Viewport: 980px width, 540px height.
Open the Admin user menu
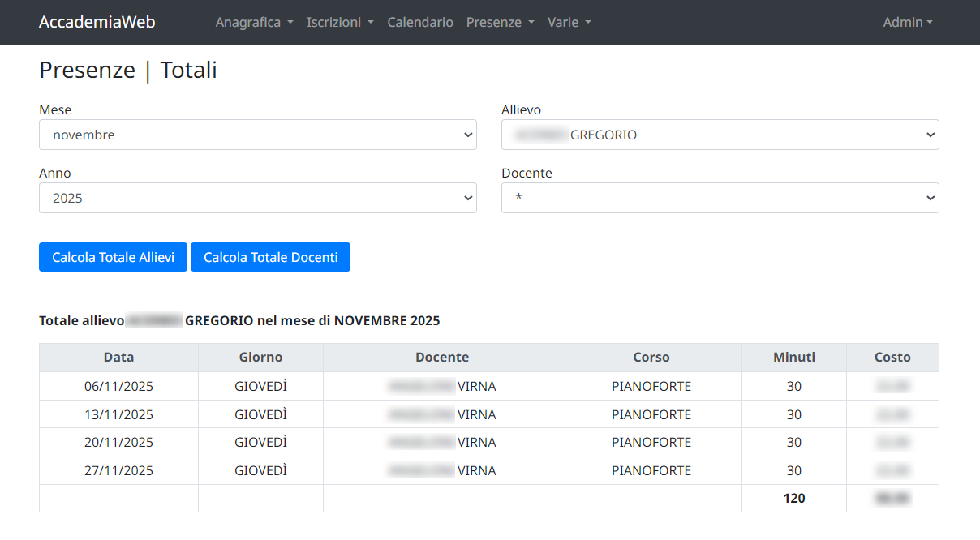point(908,22)
